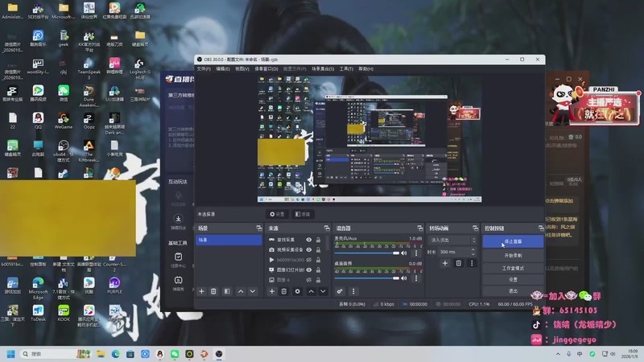644x362 pixels.
Task: Open source properties with the gear icon
Action: click(x=297, y=291)
